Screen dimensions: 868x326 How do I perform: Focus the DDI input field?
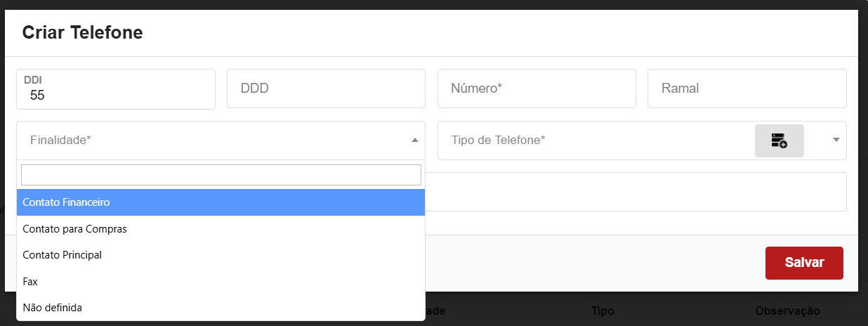coord(115,95)
